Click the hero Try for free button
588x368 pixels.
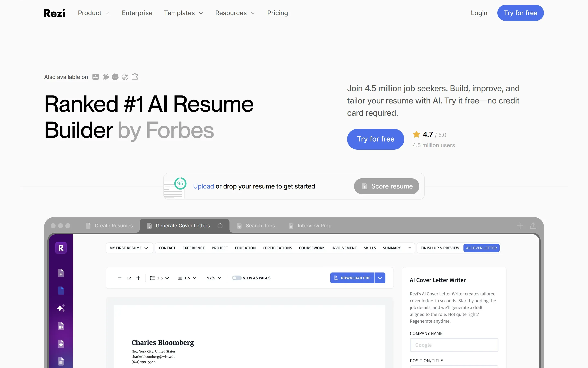click(x=376, y=139)
